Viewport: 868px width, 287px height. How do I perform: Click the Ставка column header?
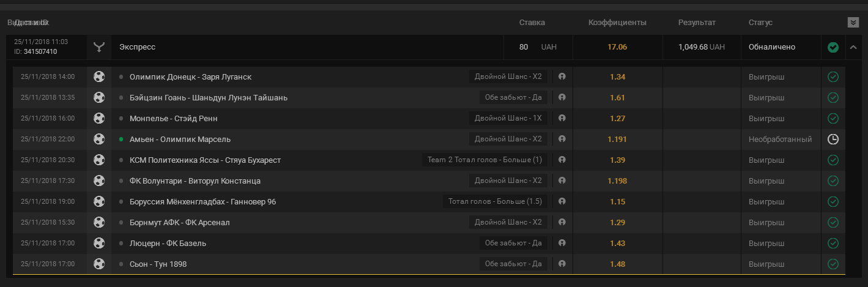(532, 23)
